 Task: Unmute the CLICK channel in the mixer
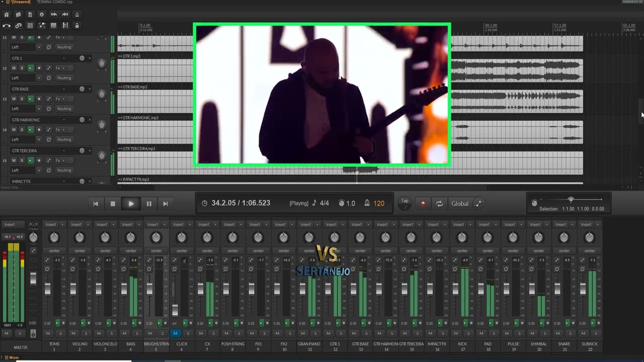(x=175, y=333)
